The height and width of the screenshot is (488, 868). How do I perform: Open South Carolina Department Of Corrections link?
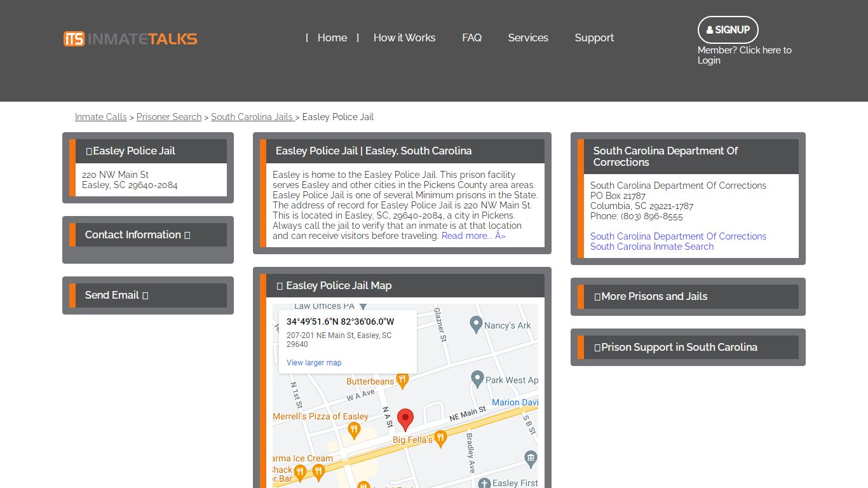click(x=678, y=236)
